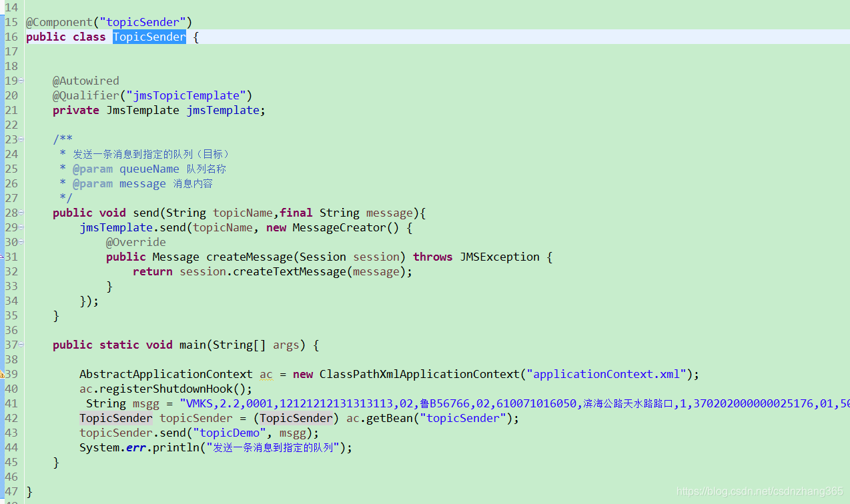Click the return keyword on line 32
Viewport: 850px width, 504px height.
pyautogui.click(x=153, y=271)
